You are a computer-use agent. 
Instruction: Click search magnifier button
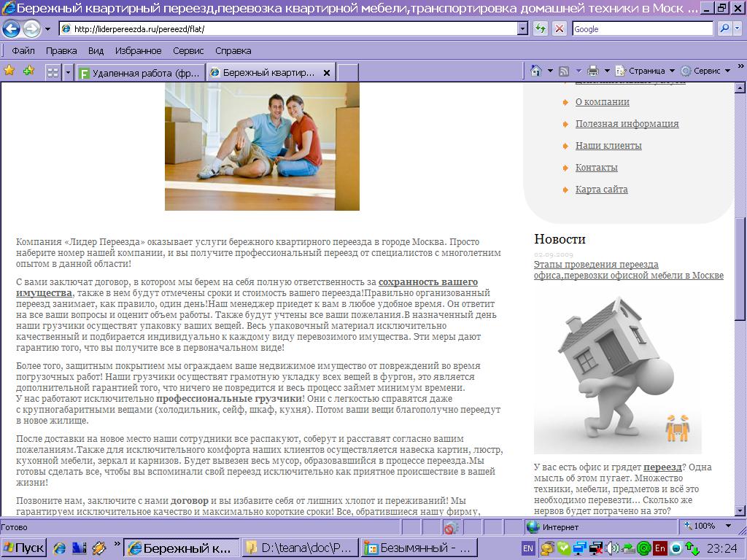tap(724, 29)
